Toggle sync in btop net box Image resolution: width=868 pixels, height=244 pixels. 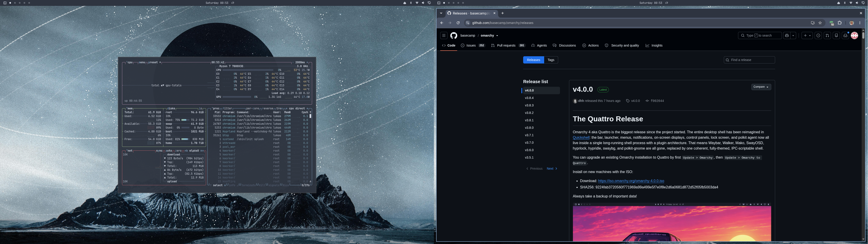pos(159,151)
